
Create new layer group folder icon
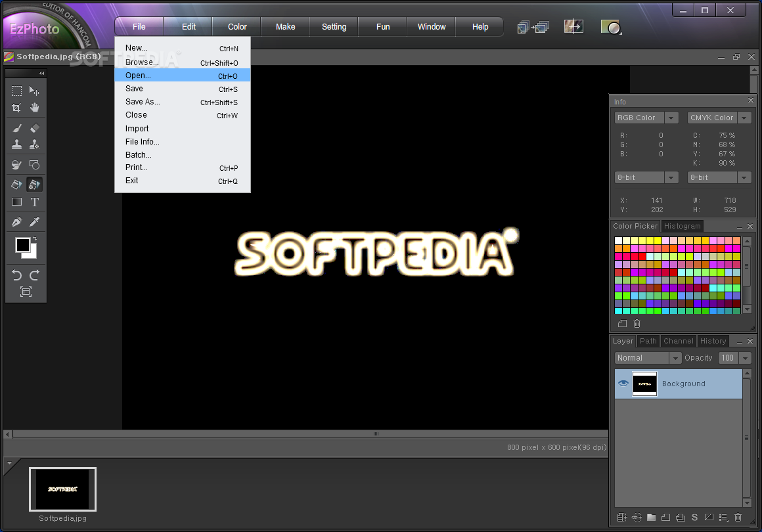[x=651, y=518]
